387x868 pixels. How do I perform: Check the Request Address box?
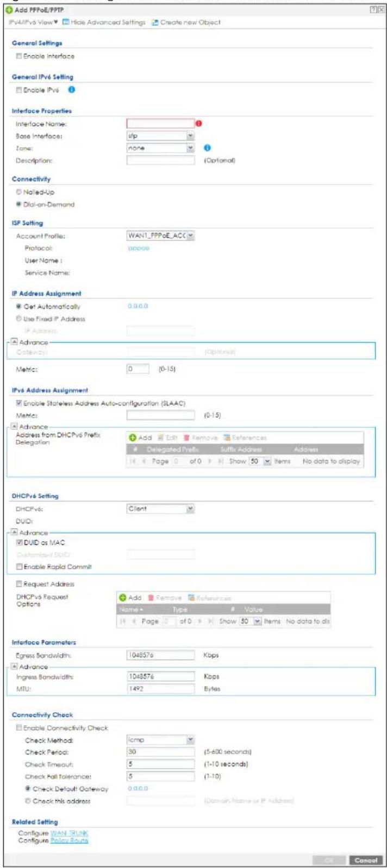[18, 584]
